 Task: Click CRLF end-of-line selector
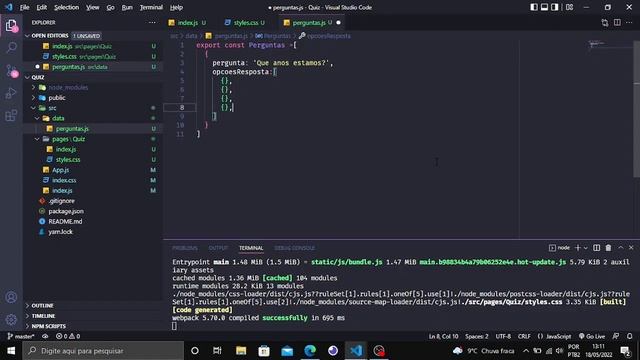click(524, 336)
